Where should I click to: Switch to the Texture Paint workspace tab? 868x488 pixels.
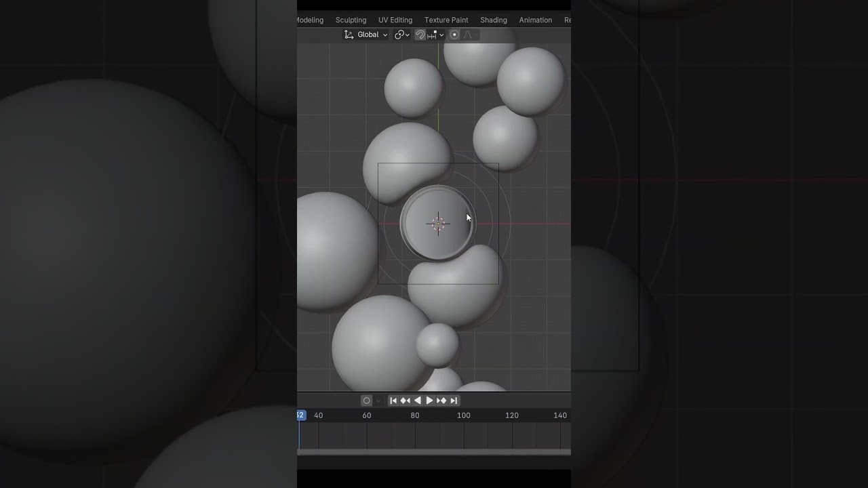point(446,20)
